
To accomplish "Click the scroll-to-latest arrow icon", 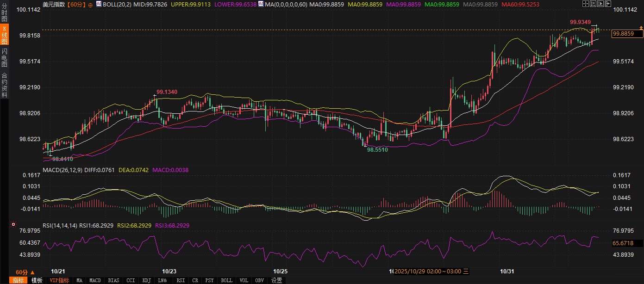I will coord(608,4).
